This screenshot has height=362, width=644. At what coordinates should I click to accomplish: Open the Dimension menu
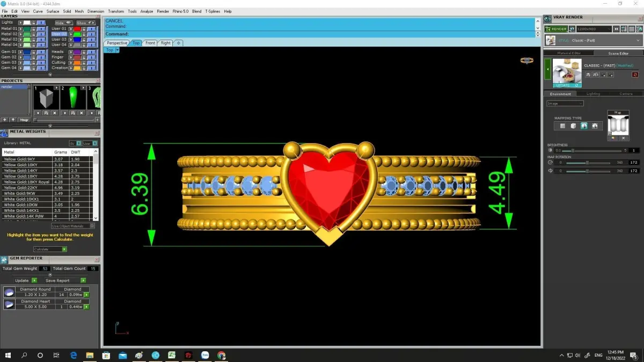point(96,11)
